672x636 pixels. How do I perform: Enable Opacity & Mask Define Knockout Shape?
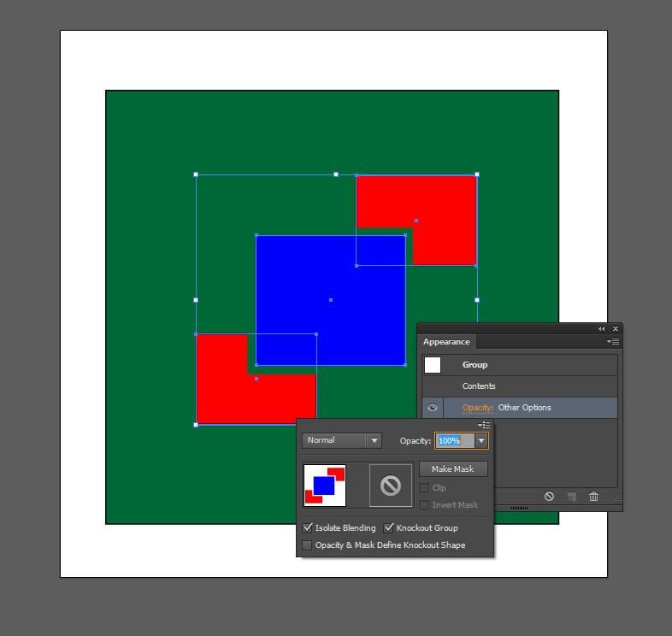[x=308, y=545]
